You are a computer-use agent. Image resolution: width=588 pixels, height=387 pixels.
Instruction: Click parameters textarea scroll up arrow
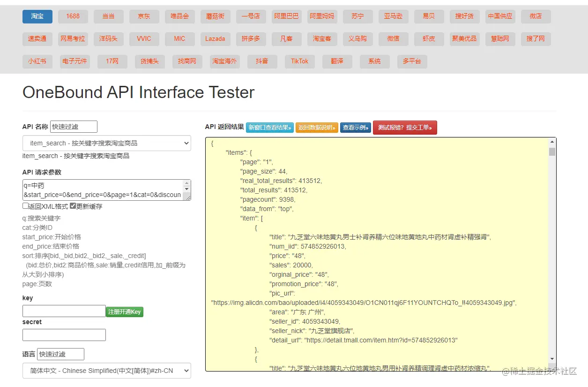point(187,183)
